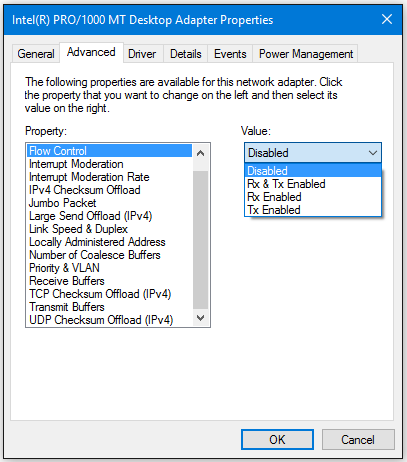The width and height of the screenshot is (407, 462).
Task: Select Flow Control property
Action: [x=109, y=151]
